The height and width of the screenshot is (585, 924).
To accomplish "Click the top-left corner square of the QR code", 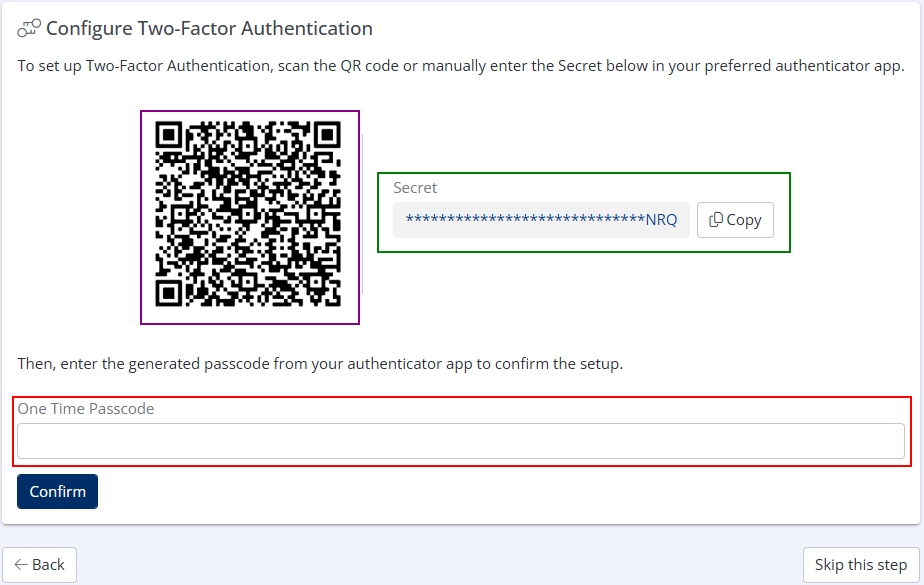I will [x=169, y=134].
